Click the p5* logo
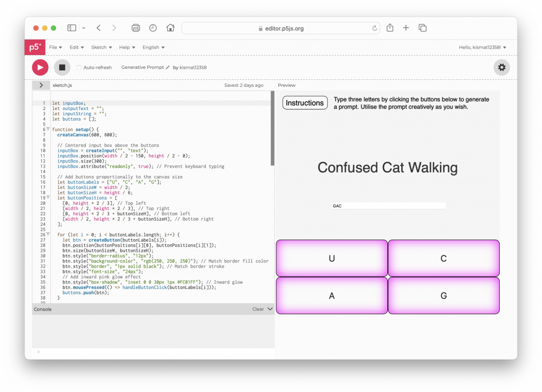The image size is (542, 392). click(x=34, y=47)
